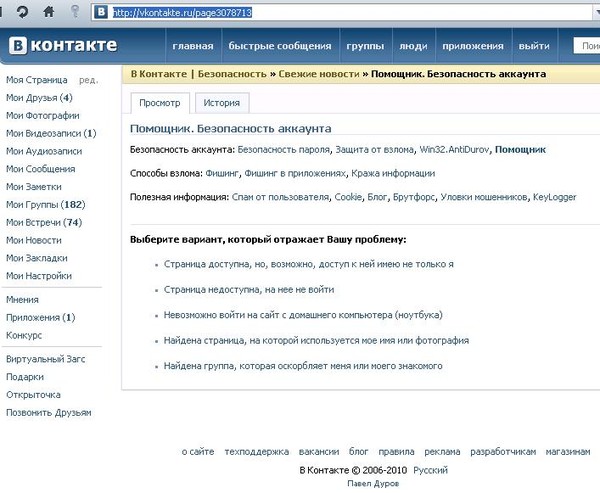
Task: Choose Найдена группа, которая оскорбляет option
Action: click(x=303, y=366)
